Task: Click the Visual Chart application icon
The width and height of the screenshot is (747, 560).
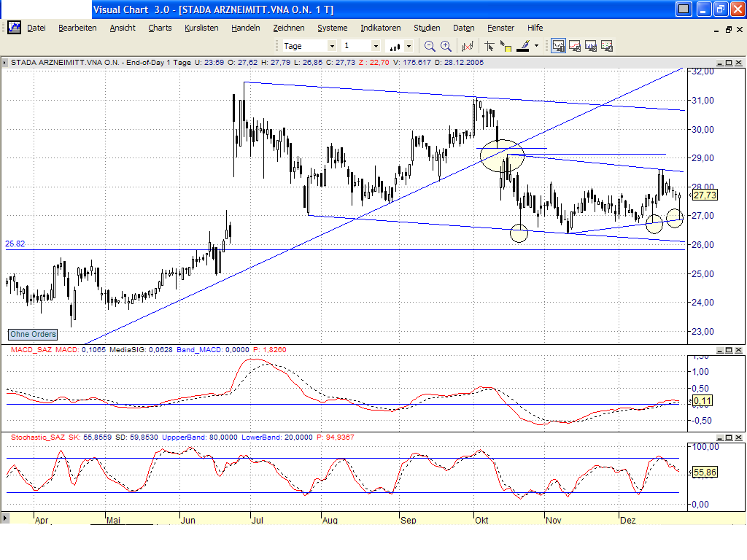Action: pyautogui.click(x=13, y=27)
